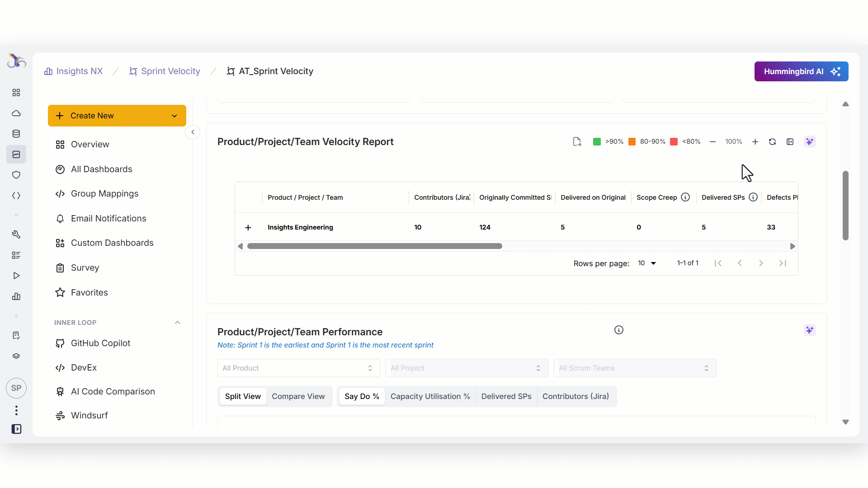
Task: Click the Scope Creep info icon
Action: (x=685, y=197)
